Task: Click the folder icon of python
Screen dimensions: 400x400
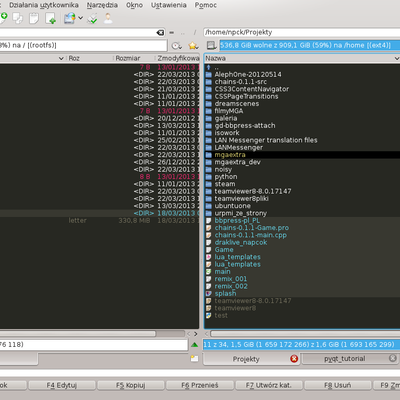Action: (x=209, y=177)
